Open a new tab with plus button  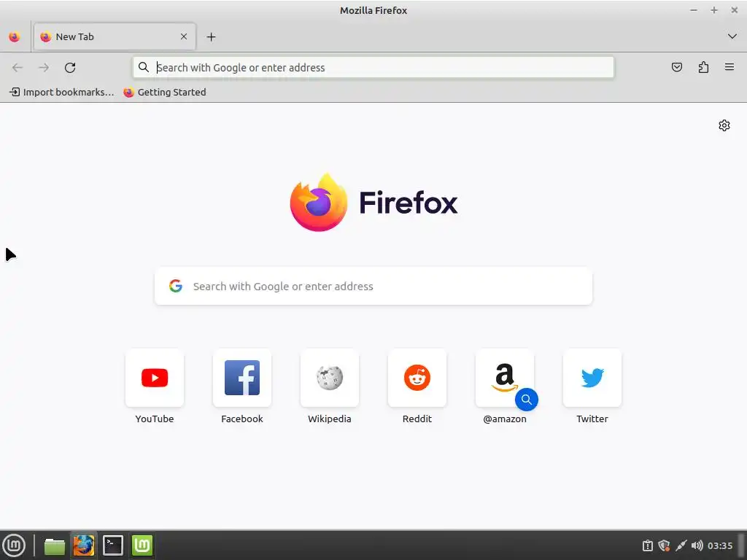pos(211,36)
